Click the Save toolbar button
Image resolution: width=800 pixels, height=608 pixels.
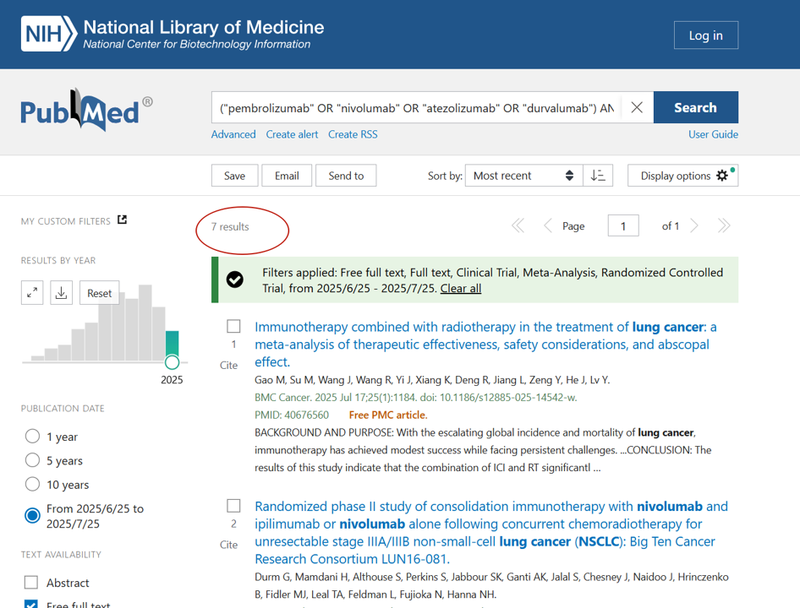(234, 175)
